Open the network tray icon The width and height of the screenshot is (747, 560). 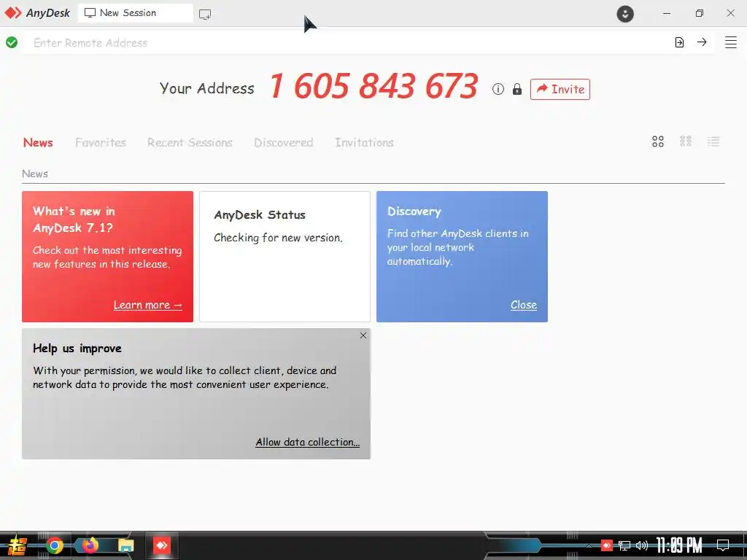[x=624, y=545]
